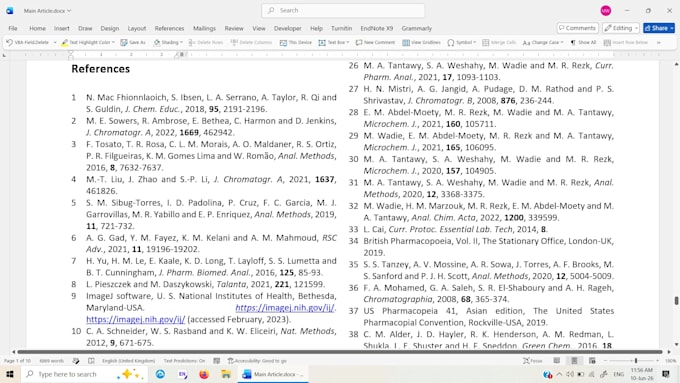Enter Focus mode
Image resolution: width=680 pixels, height=383 pixels.
tap(533, 361)
